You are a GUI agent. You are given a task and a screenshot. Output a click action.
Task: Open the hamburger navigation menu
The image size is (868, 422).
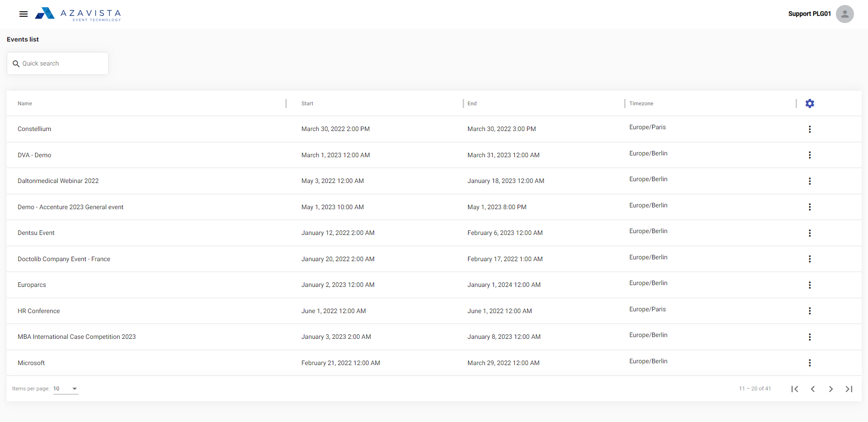tap(24, 14)
